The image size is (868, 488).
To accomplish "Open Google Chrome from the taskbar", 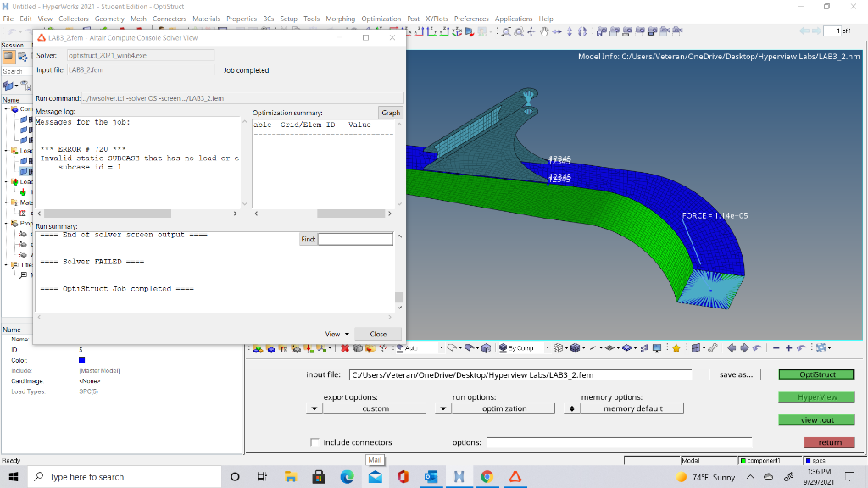I will click(487, 476).
